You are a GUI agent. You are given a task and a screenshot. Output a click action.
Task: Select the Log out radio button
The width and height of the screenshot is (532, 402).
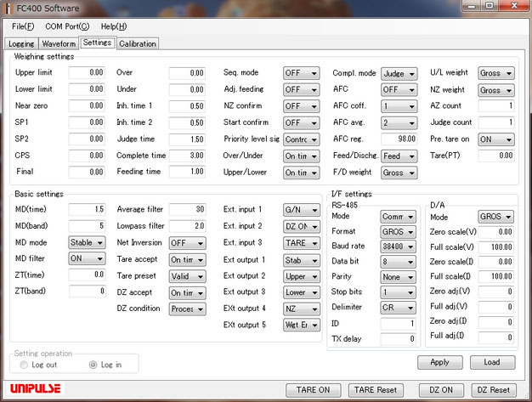pos(23,365)
